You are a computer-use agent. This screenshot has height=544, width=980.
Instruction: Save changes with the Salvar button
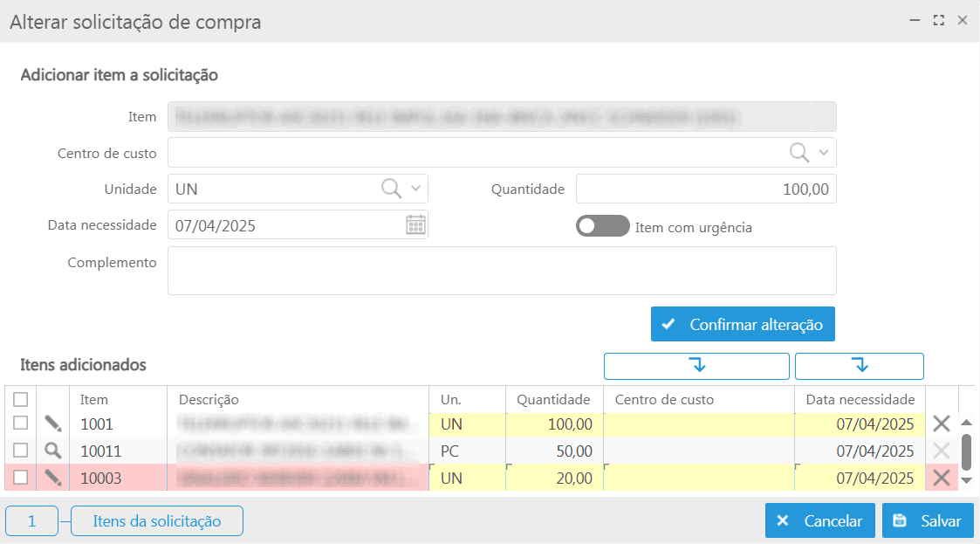point(928,520)
